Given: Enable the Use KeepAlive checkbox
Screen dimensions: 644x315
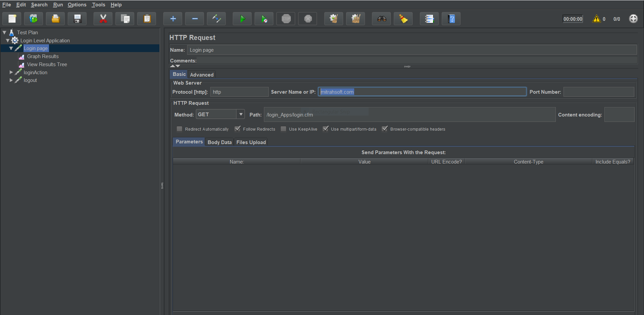Looking at the screenshot, I should (x=283, y=129).
